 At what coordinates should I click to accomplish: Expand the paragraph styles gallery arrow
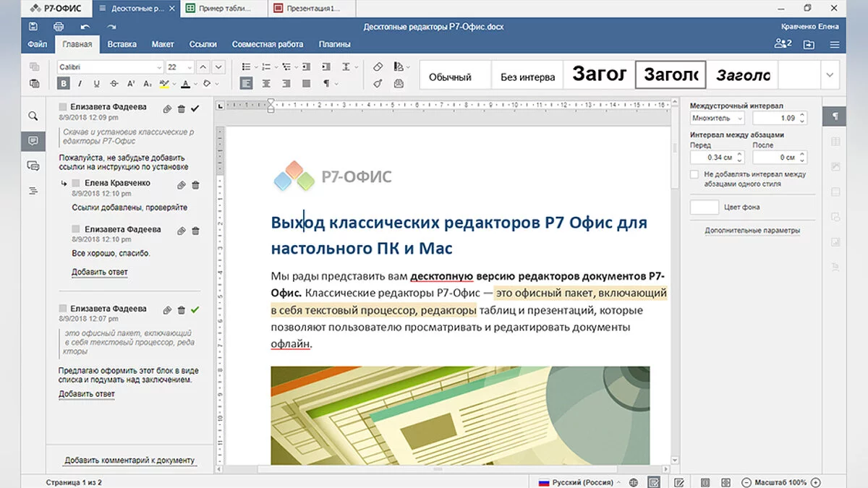(830, 75)
